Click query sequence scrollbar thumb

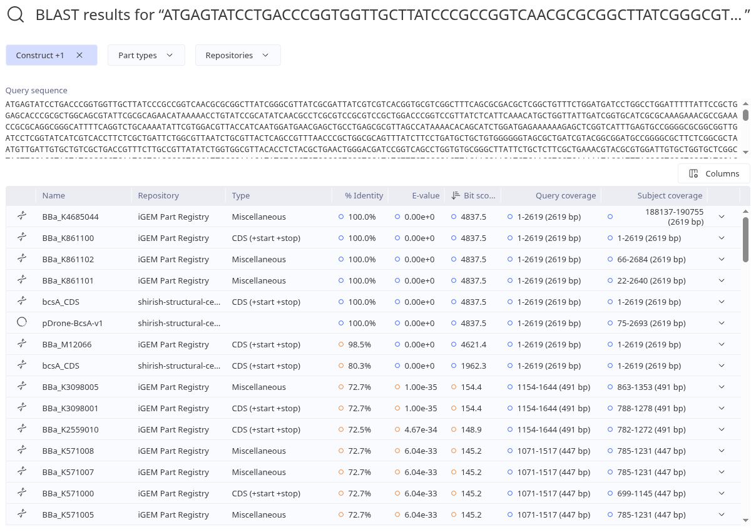(745, 115)
